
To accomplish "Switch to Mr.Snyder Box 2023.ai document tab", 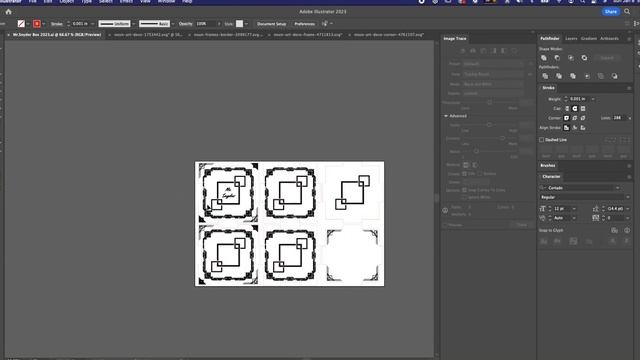I will click(x=57, y=35).
